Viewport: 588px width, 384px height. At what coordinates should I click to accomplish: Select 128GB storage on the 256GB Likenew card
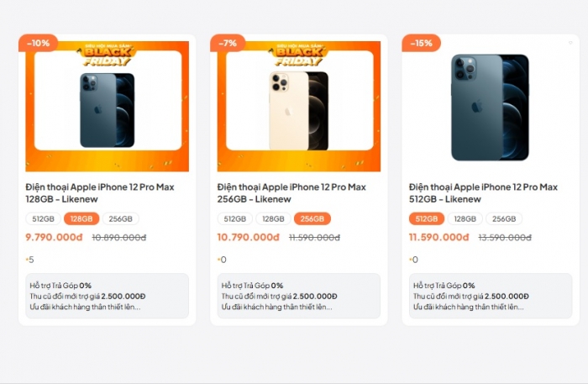(x=273, y=219)
